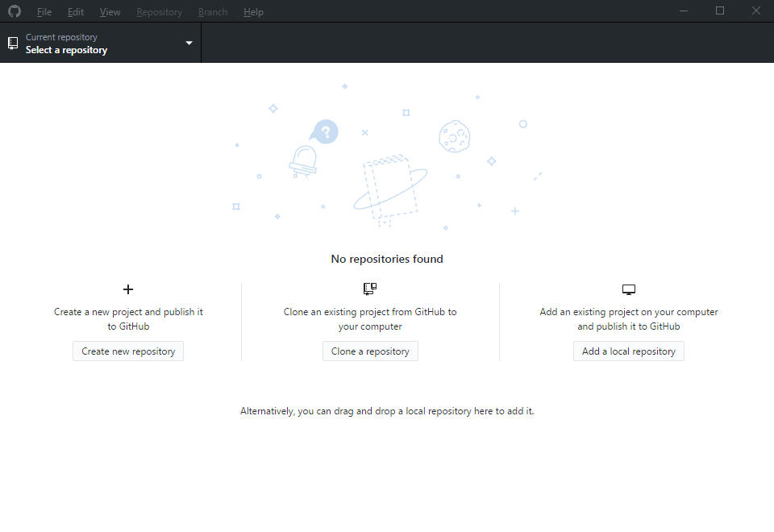Image resolution: width=774 pixels, height=532 pixels.
Task: Click the 'Clone an existing project from GitHub' text
Action: 370,319
